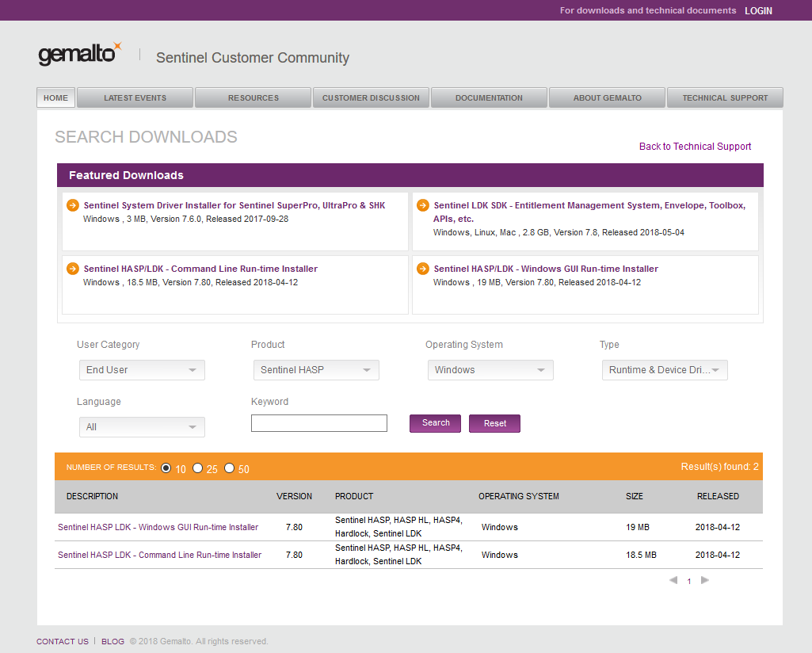Open the Type dropdown (Runtime & Device Dri...)

[665, 370]
